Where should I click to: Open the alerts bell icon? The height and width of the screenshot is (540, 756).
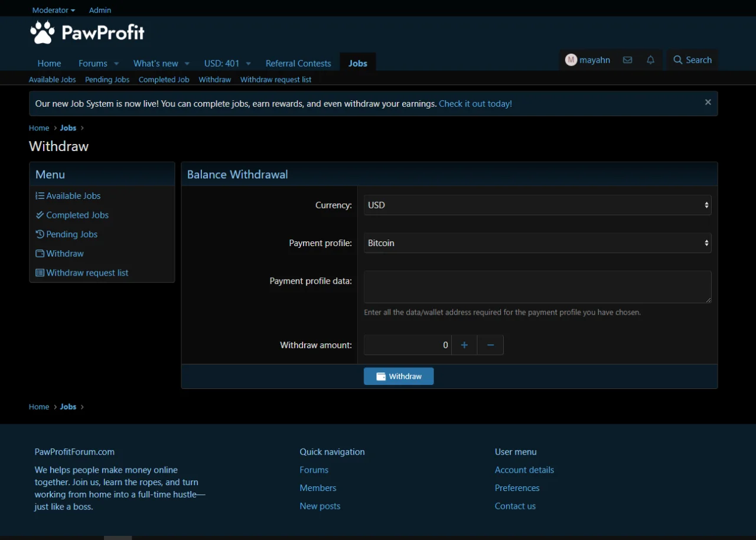point(650,60)
